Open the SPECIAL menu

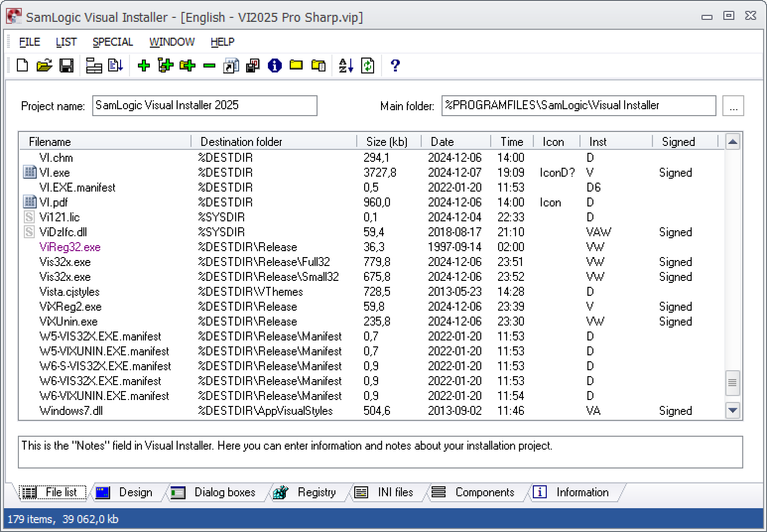tap(113, 42)
